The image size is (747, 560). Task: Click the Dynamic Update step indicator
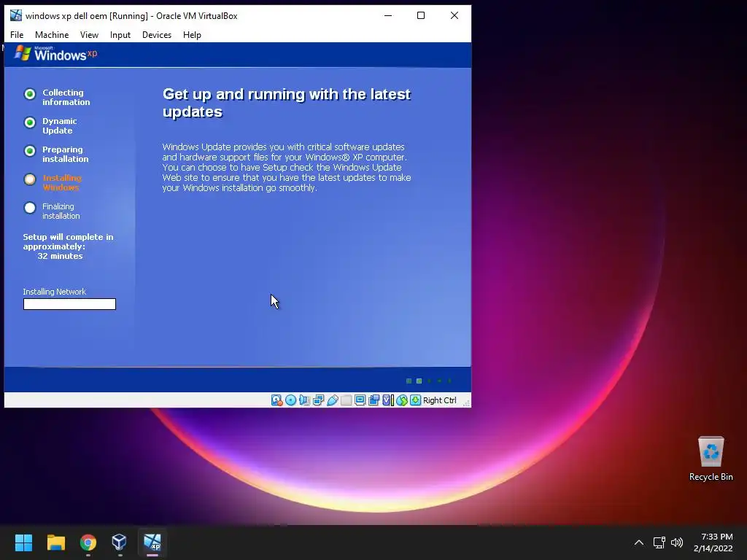pyautogui.click(x=29, y=122)
